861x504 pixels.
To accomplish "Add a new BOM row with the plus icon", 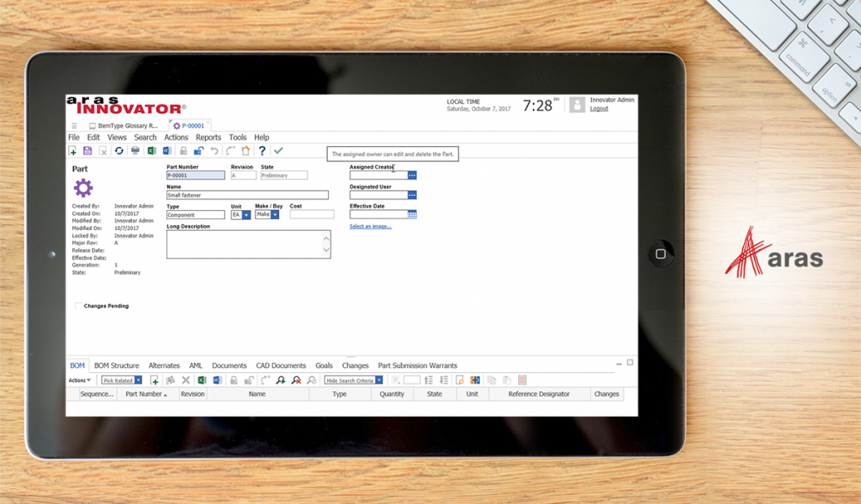I will pyautogui.click(x=155, y=380).
